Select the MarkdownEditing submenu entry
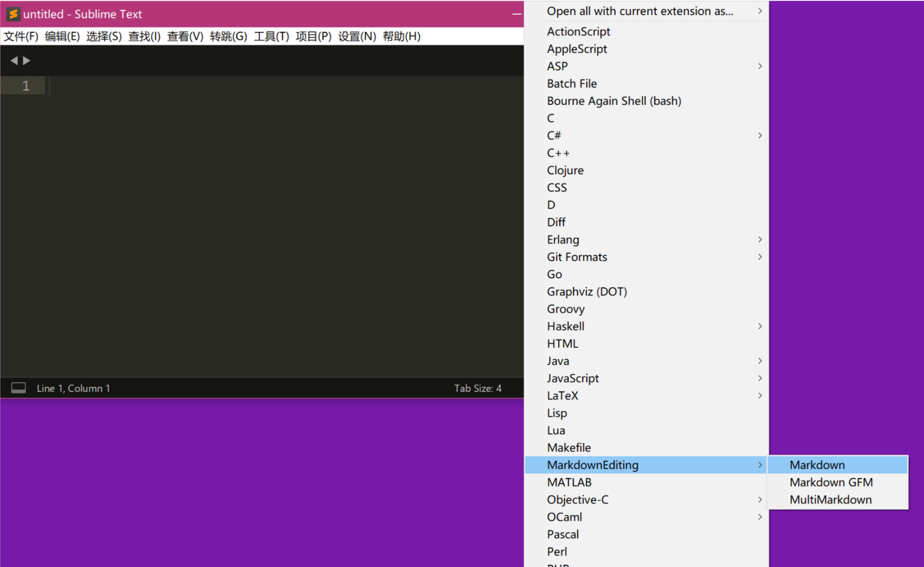Image resolution: width=924 pixels, height=567 pixels. [647, 465]
